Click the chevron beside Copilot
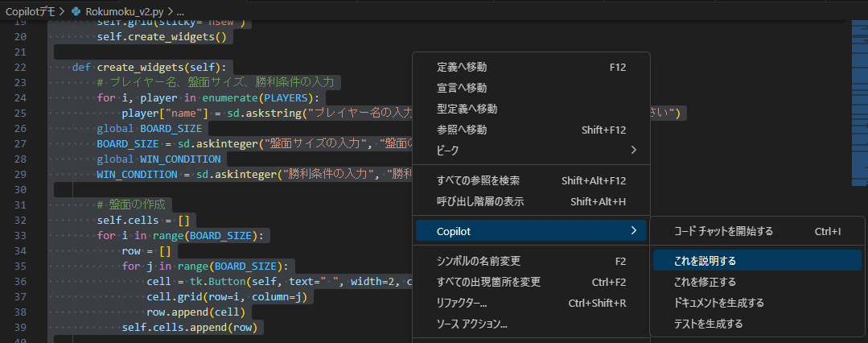Image resolution: width=868 pixels, height=343 pixels. (x=633, y=231)
